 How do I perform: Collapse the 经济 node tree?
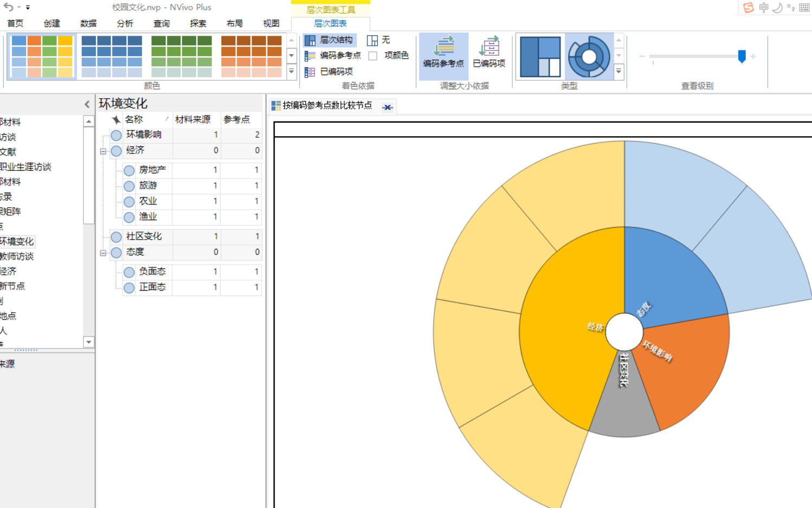pos(103,151)
